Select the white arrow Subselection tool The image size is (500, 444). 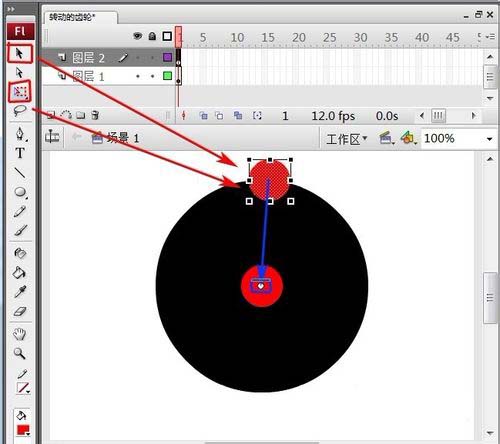(x=19, y=72)
